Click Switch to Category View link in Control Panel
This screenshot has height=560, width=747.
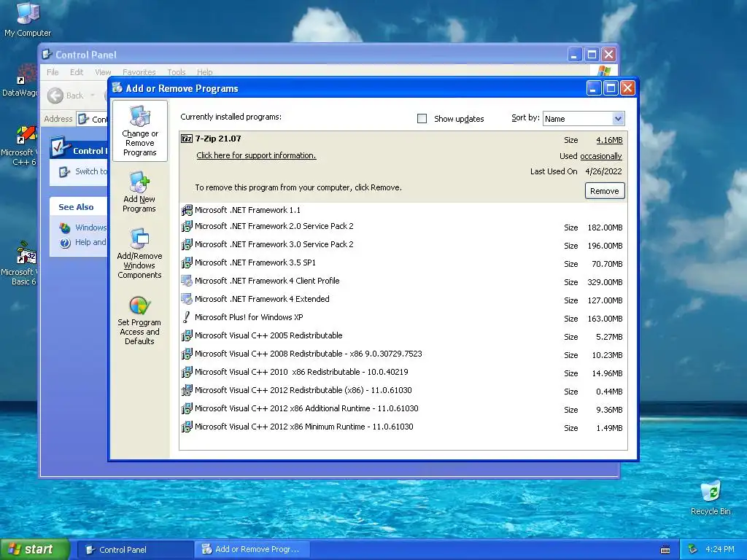pyautogui.click(x=91, y=171)
